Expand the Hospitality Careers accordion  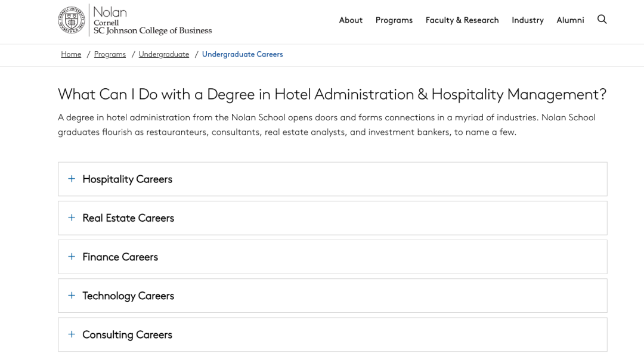tap(332, 179)
